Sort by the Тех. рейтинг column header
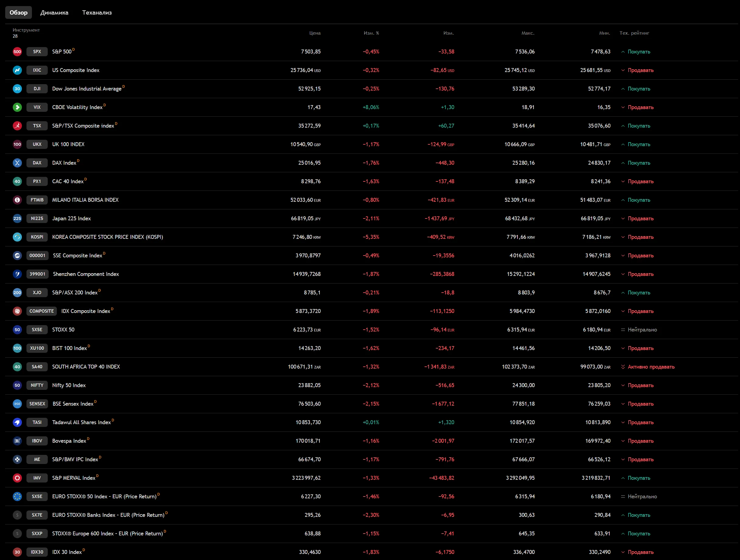 (x=634, y=33)
